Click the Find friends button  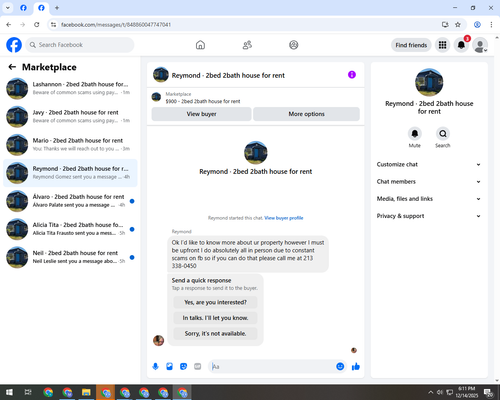tap(411, 45)
